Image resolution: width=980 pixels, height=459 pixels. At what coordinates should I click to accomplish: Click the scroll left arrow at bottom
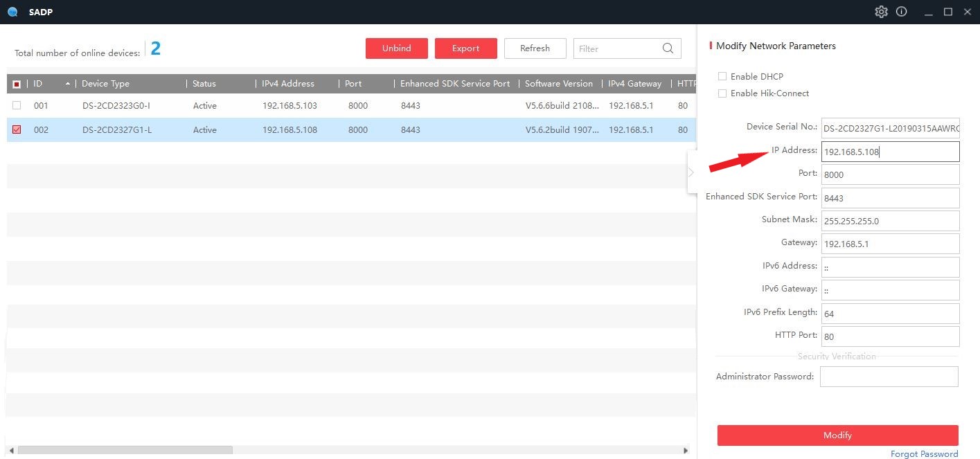coord(11,450)
